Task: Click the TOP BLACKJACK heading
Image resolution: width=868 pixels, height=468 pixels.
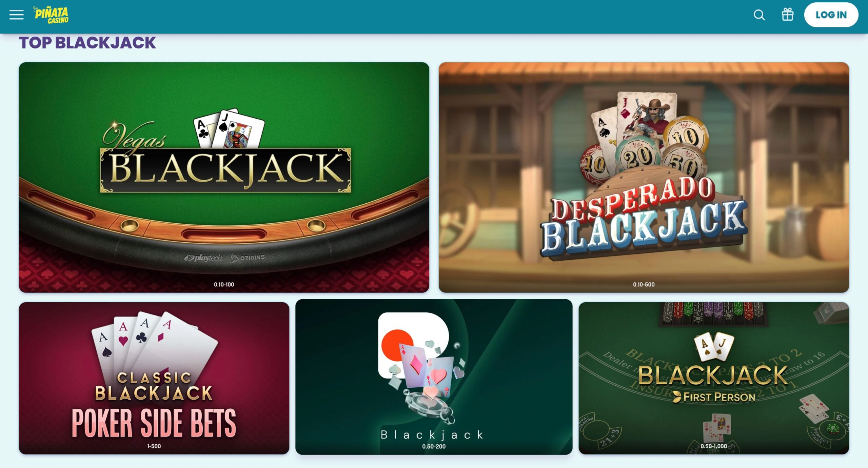Action: point(87,43)
